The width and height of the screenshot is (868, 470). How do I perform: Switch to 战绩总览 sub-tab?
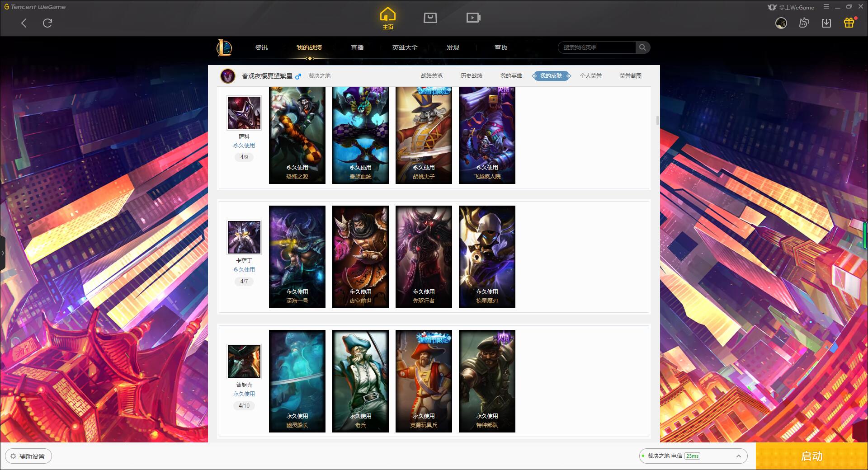pos(432,76)
